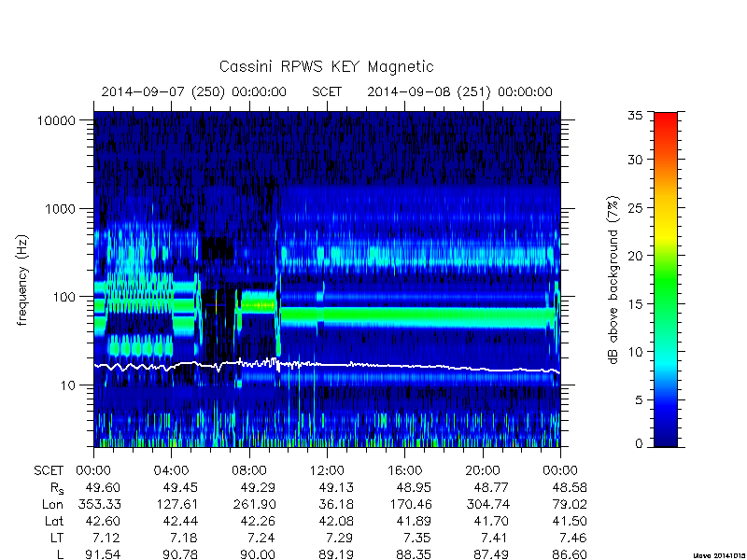This screenshot has height=560, width=747.
Task: Click the Lon value 261.90
Action: pos(249,504)
